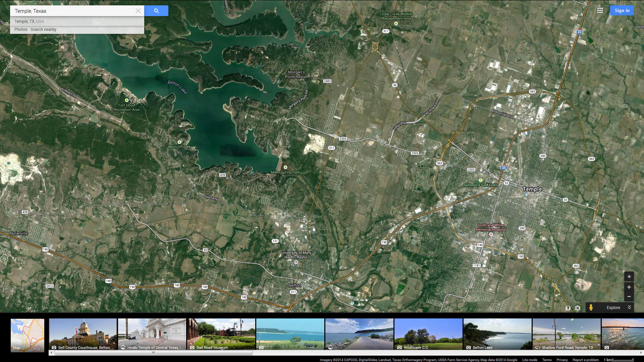The image size is (644, 362).
Task: Click Search nearby link
Action: (43, 29)
